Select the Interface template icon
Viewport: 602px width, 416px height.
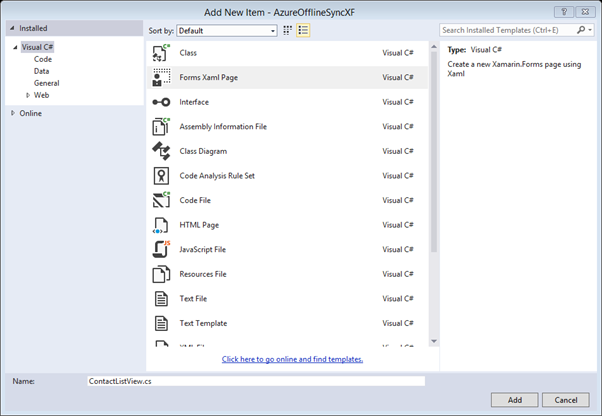point(161,102)
